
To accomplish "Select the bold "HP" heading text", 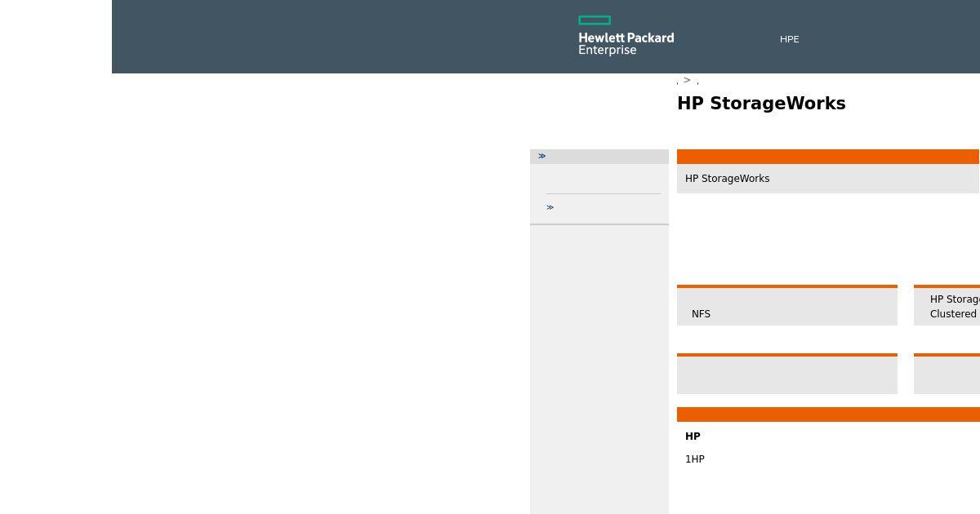I will pyautogui.click(x=693, y=436).
